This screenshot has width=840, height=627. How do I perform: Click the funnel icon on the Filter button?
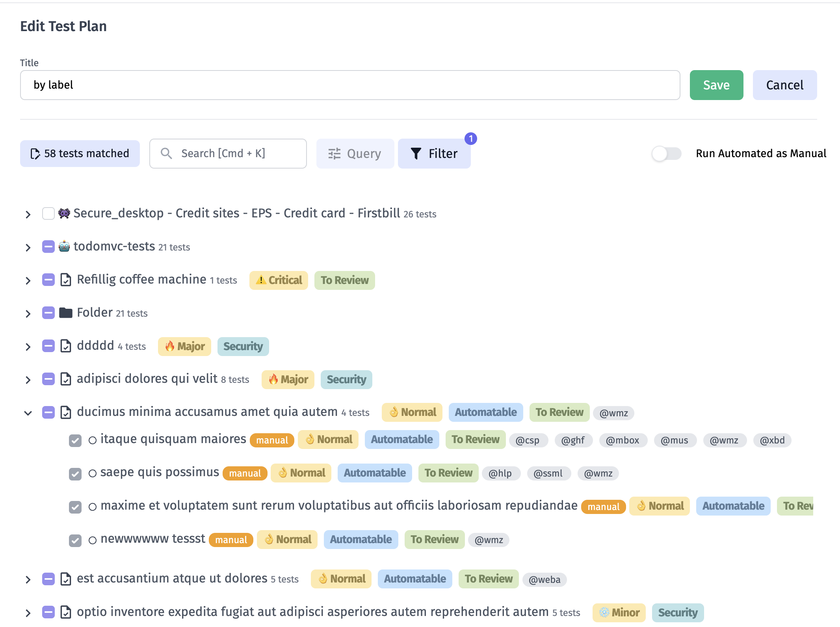click(x=416, y=154)
